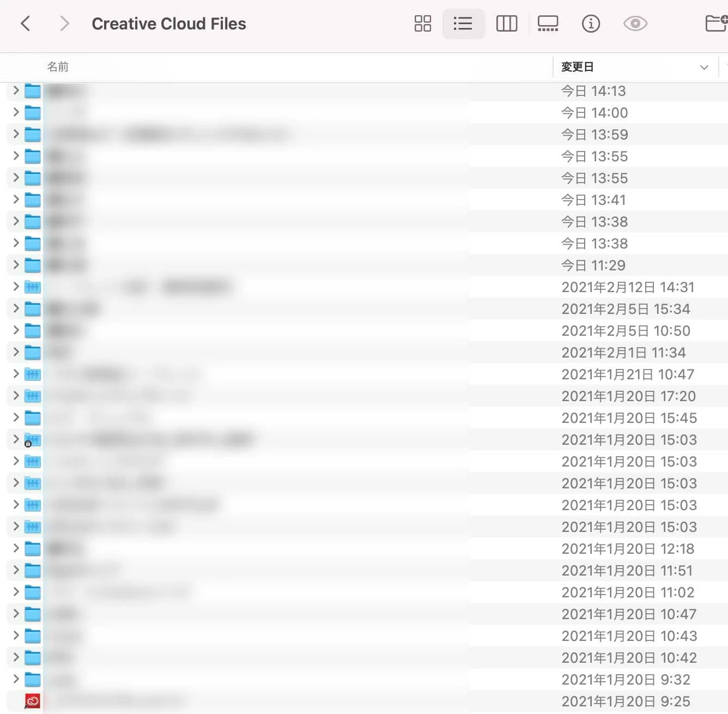Switch to column view
Viewport: 728px width, 714px height.
[x=507, y=23]
